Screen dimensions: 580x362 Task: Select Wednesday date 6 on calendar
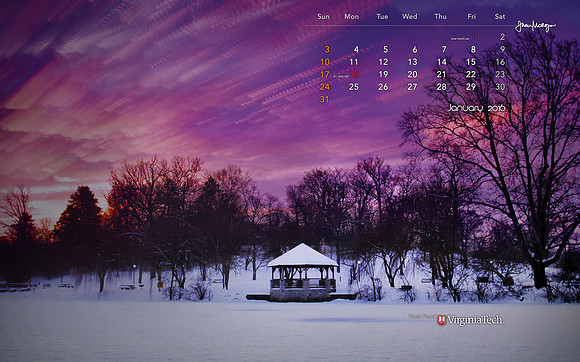pos(415,50)
